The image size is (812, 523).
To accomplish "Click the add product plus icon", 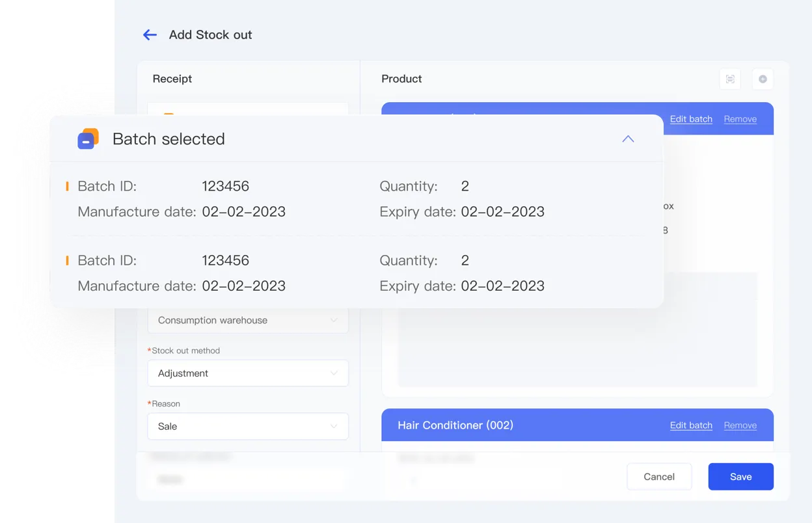I will [x=762, y=79].
